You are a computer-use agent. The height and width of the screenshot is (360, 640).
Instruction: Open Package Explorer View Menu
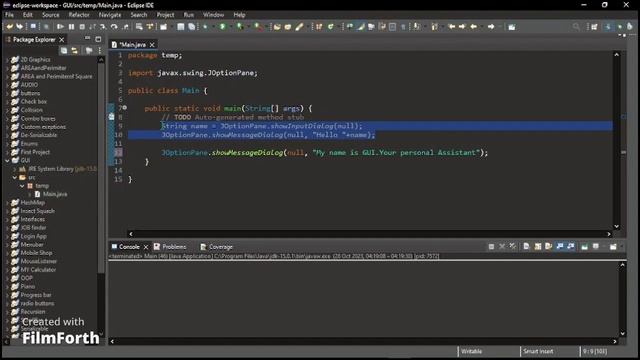pyautogui.click(x=99, y=51)
